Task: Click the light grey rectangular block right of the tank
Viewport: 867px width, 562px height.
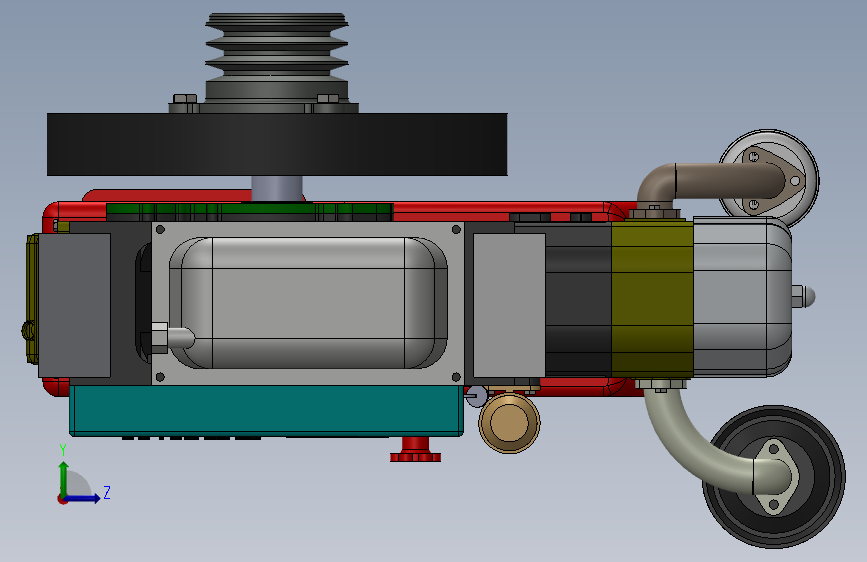Action: (x=509, y=305)
